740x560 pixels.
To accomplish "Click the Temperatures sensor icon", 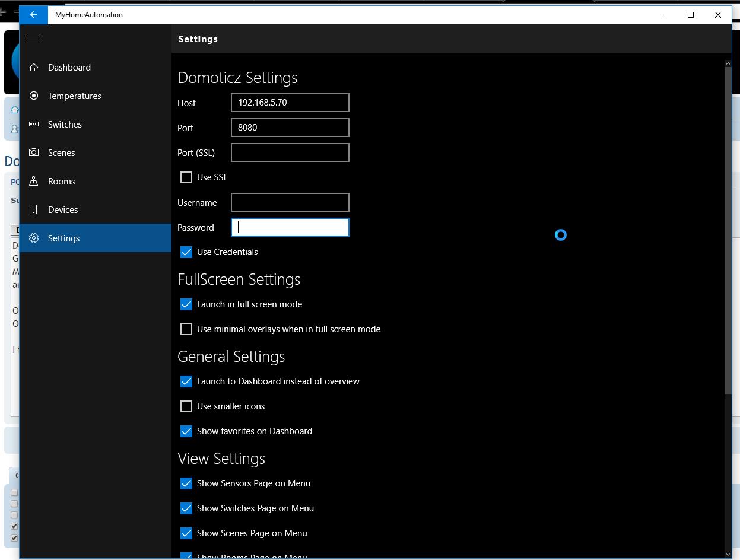I will pyautogui.click(x=34, y=96).
